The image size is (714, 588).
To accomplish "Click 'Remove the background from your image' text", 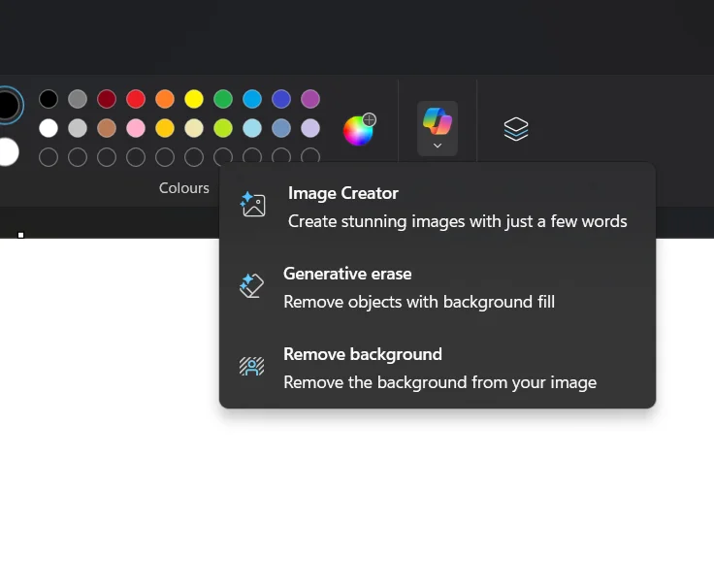I will click(439, 382).
